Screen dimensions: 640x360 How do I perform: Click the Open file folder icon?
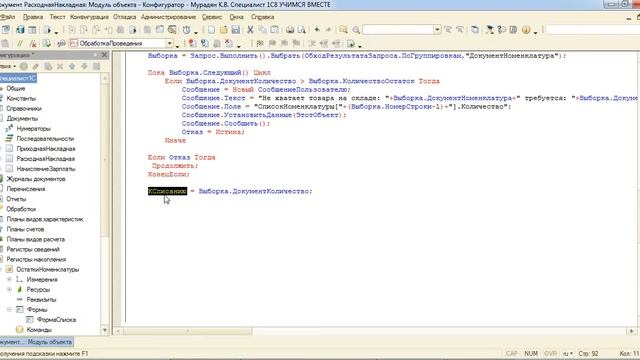tap(223, 30)
